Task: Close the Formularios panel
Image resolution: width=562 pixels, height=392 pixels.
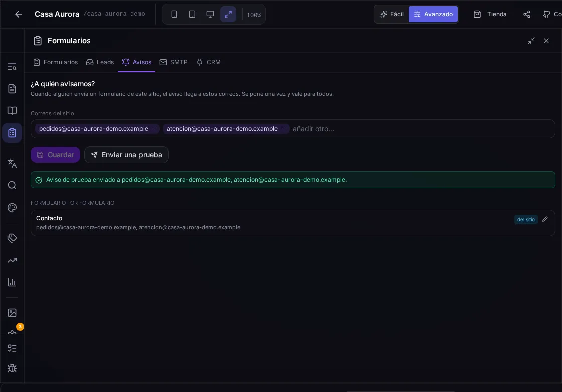Action: click(x=546, y=41)
